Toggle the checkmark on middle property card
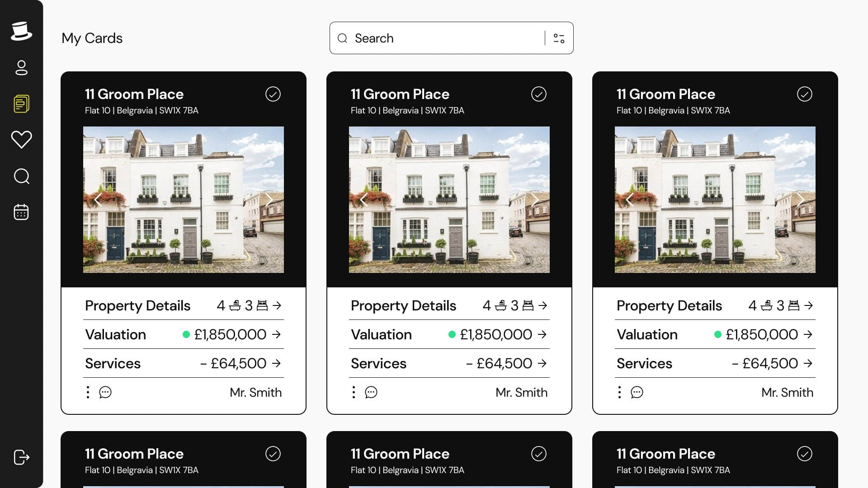Screen dimensions: 868x488 pos(539,94)
